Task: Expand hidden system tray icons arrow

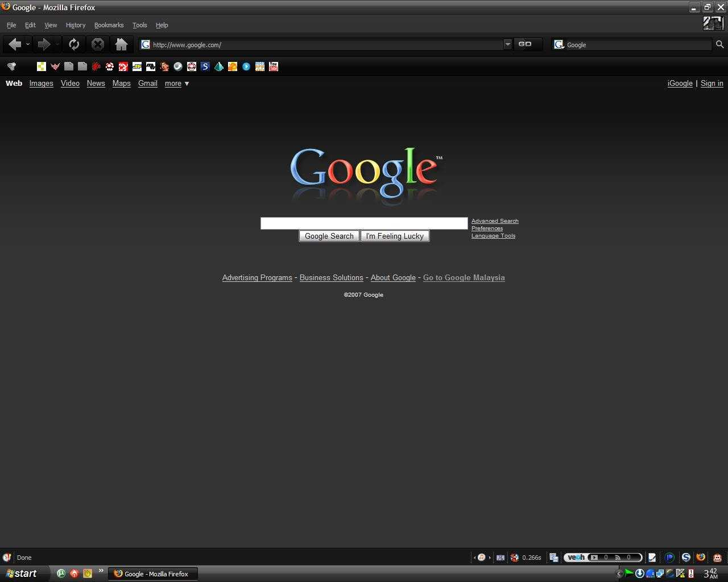Action: (620, 574)
